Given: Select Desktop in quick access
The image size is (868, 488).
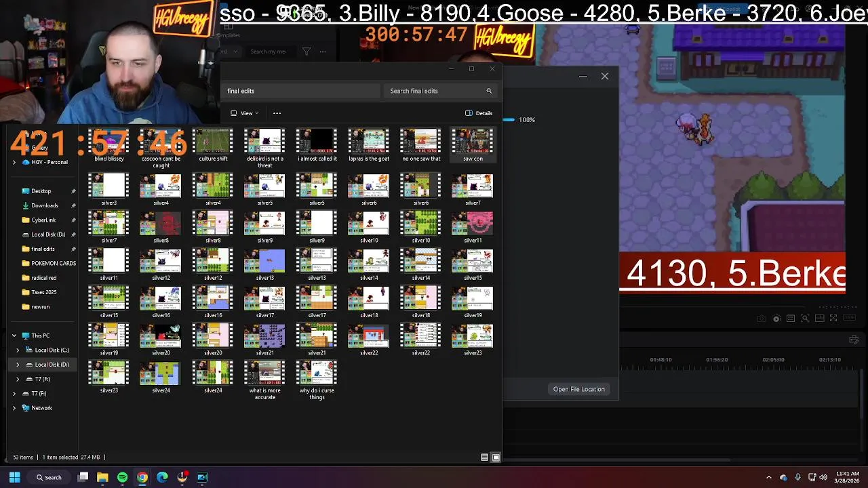Looking at the screenshot, I should coord(41,191).
